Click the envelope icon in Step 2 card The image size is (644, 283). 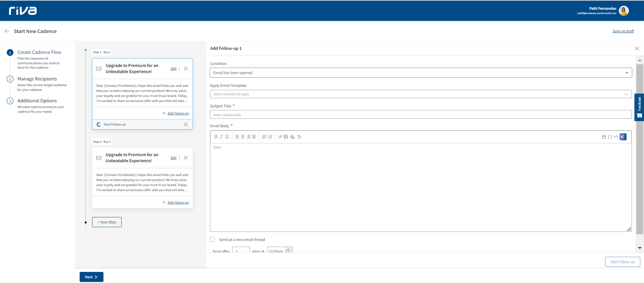pyautogui.click(x=99, y=158)
